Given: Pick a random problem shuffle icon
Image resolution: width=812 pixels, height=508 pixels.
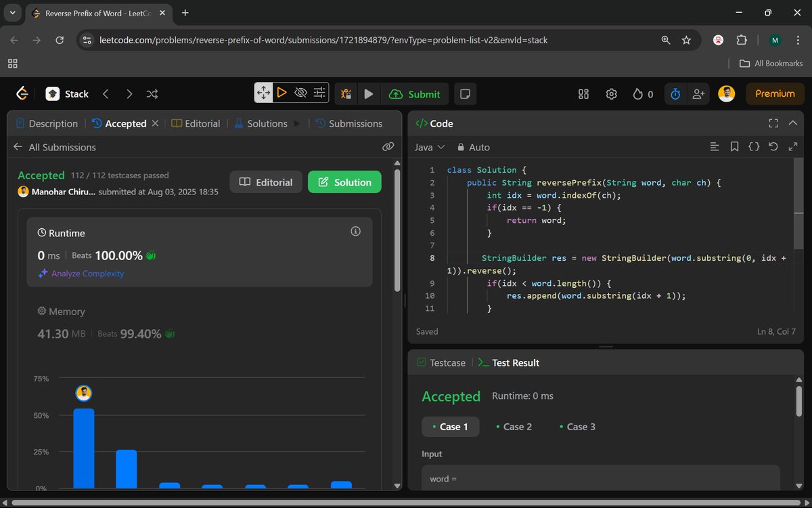Looking at the screenshot, I should (152, 94).
